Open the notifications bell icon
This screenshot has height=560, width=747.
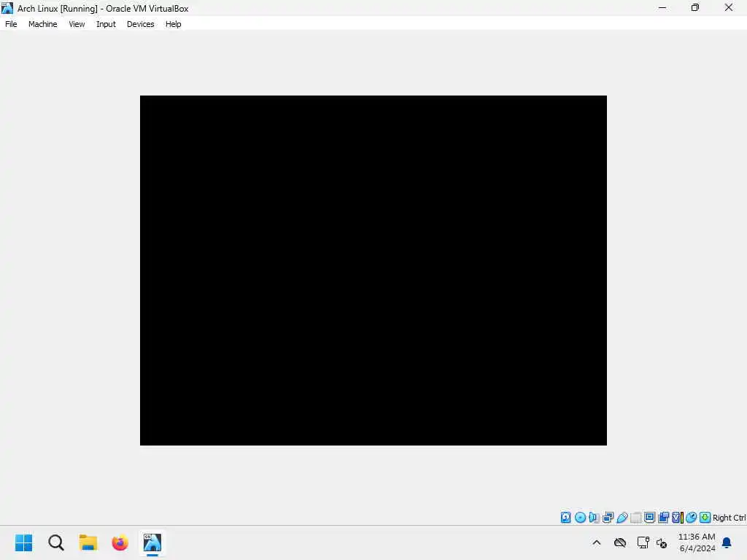click(x=727, y=542)
